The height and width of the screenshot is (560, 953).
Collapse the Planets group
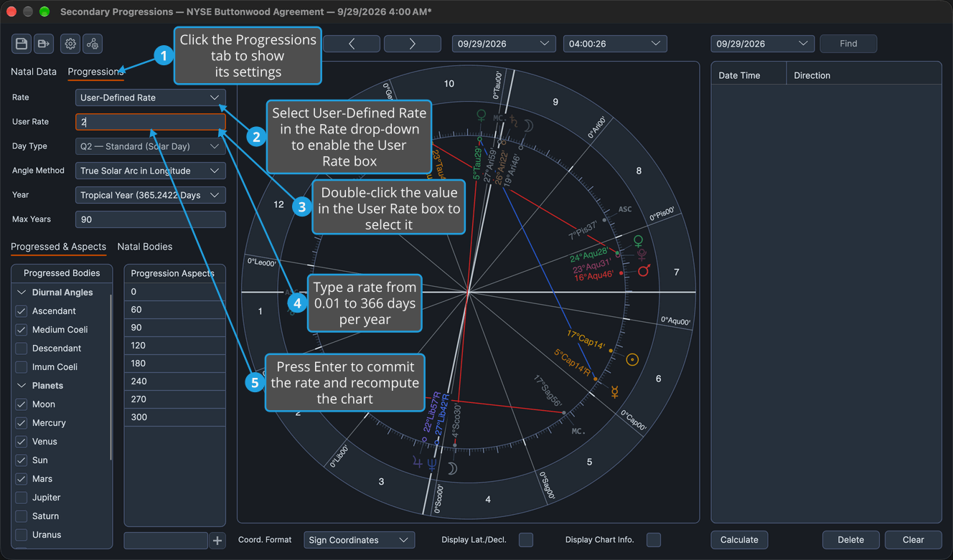22,386
